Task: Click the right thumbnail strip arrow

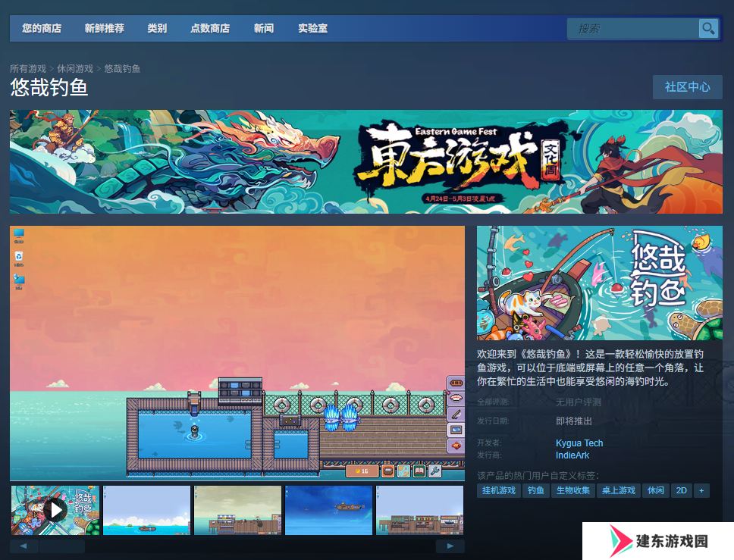Action: [x=450, y=546]
